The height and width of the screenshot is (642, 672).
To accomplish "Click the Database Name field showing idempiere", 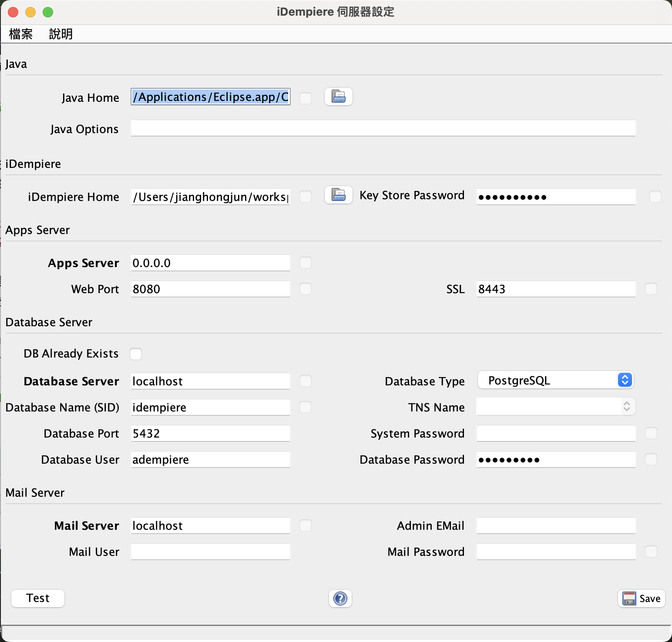I will click(211, 407).
